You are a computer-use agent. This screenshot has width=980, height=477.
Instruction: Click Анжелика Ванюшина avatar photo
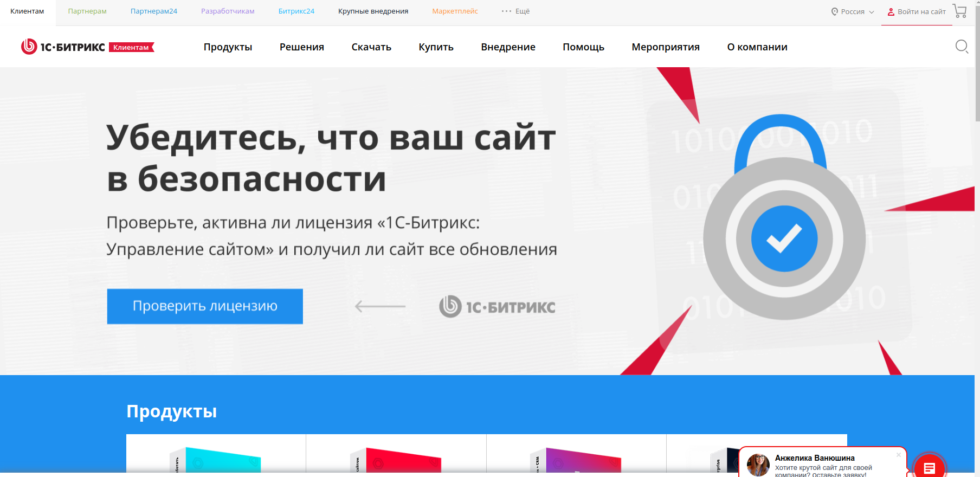[758, 465]
